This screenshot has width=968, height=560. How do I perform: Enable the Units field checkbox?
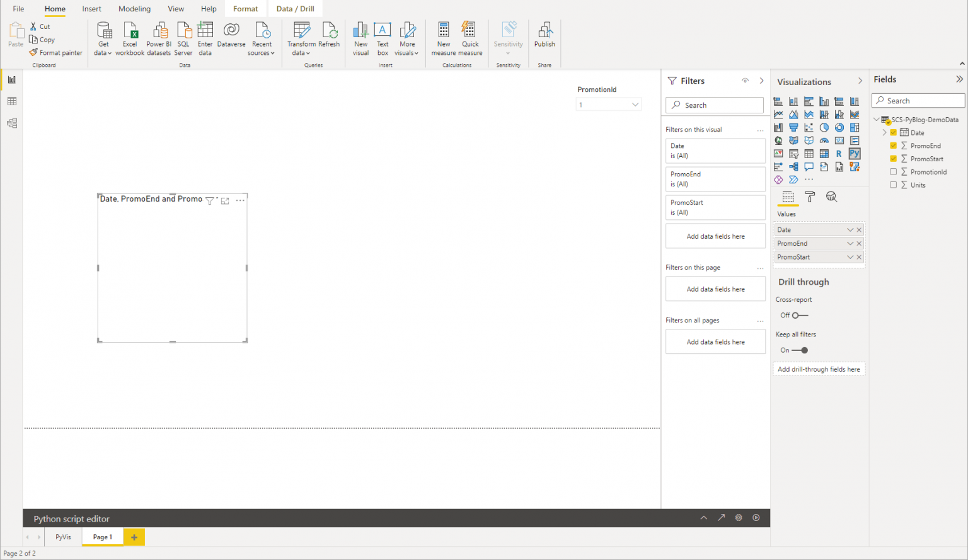click(893, 185)
